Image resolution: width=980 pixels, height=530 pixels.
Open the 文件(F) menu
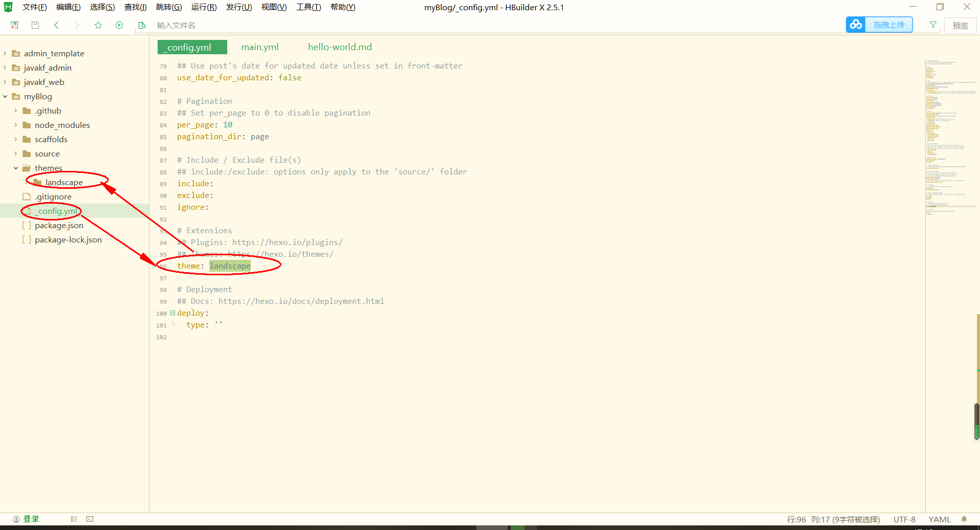tap(34, 7)
